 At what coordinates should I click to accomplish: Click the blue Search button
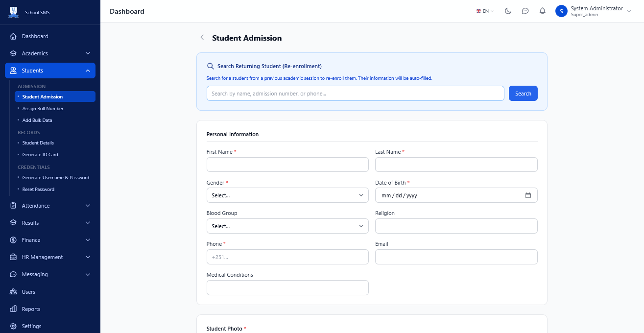tap(523, 94)
